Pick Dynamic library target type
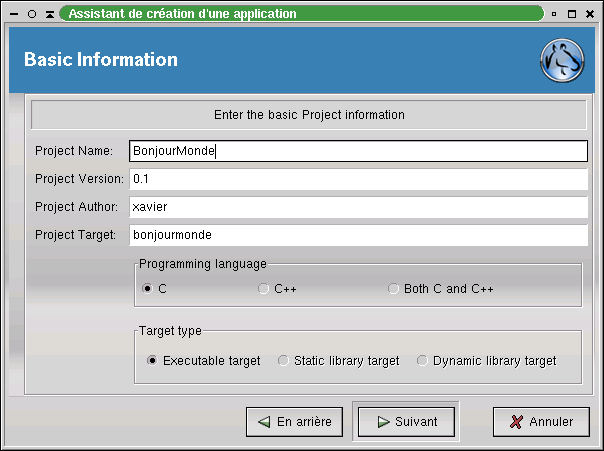 pyautogui.click(x=422, y=361)
